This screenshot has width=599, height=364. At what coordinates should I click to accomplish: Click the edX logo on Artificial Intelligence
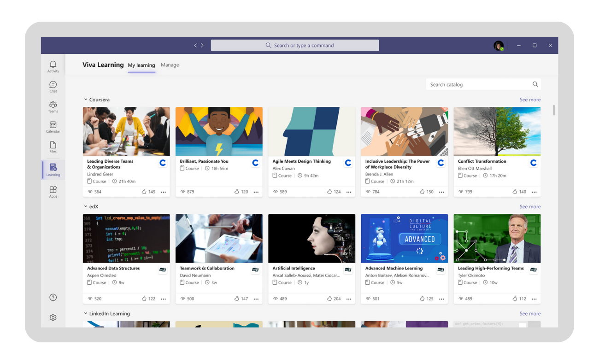(x=348, y=270)
